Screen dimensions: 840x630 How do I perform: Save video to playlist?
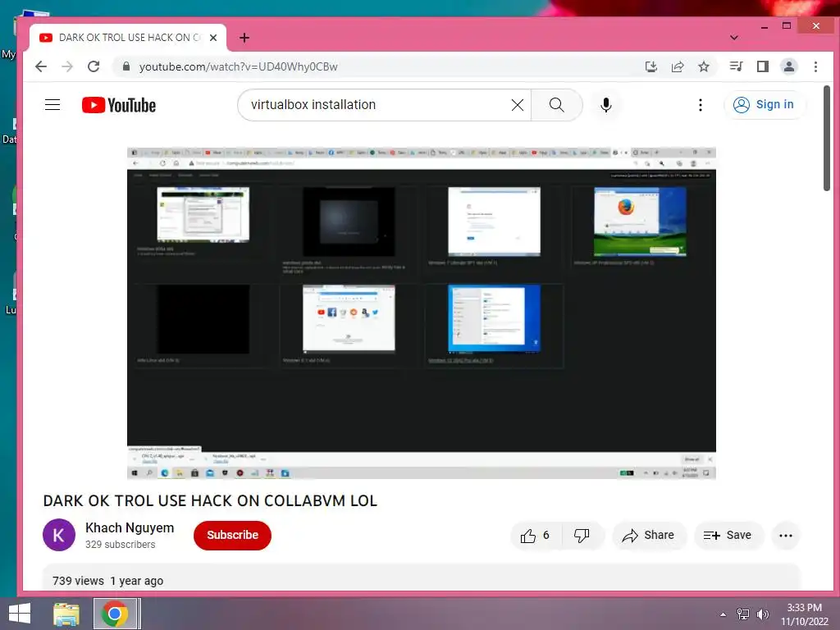(x=728, y=535)
